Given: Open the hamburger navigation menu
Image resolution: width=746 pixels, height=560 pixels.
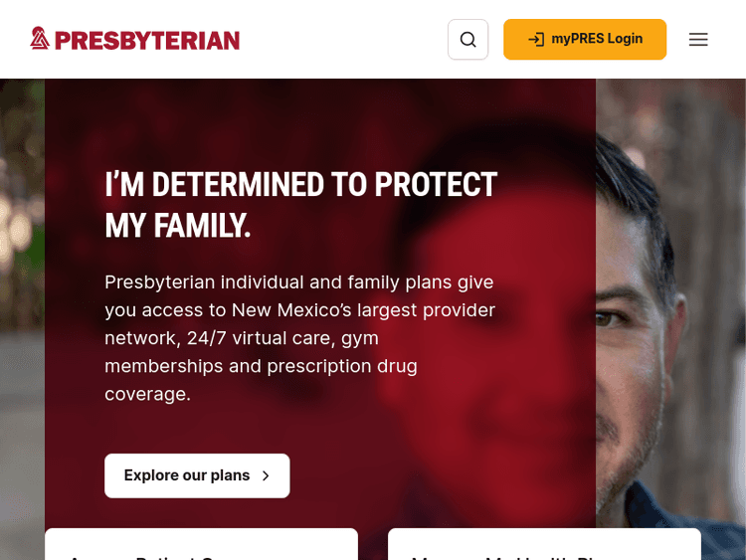Looking at the screenshot, I should point(698,40).
